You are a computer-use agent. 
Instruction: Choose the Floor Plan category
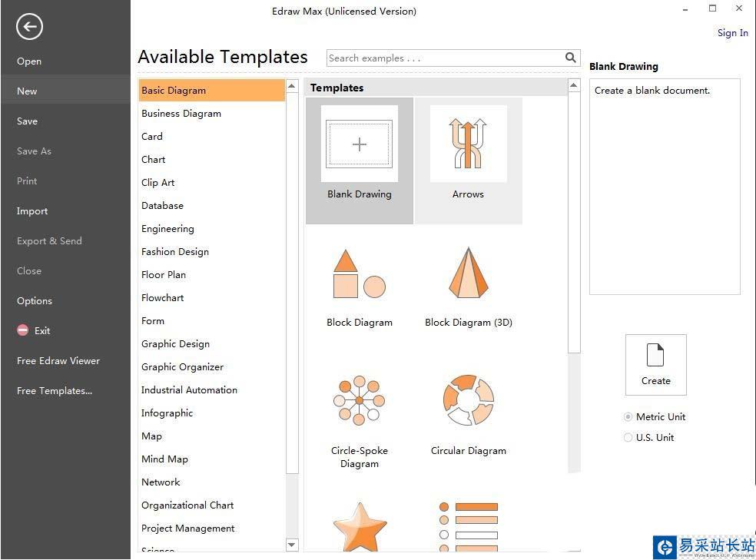point(211,275)
